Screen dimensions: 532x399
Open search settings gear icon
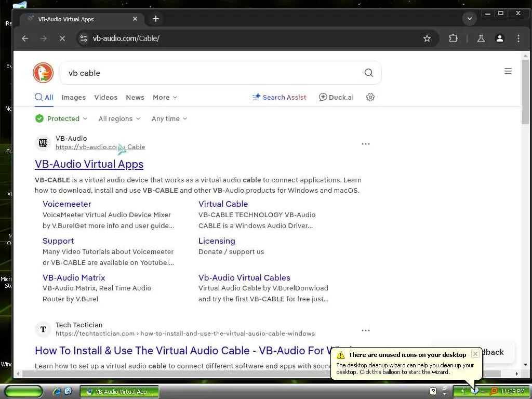click(x=370, y=97)
